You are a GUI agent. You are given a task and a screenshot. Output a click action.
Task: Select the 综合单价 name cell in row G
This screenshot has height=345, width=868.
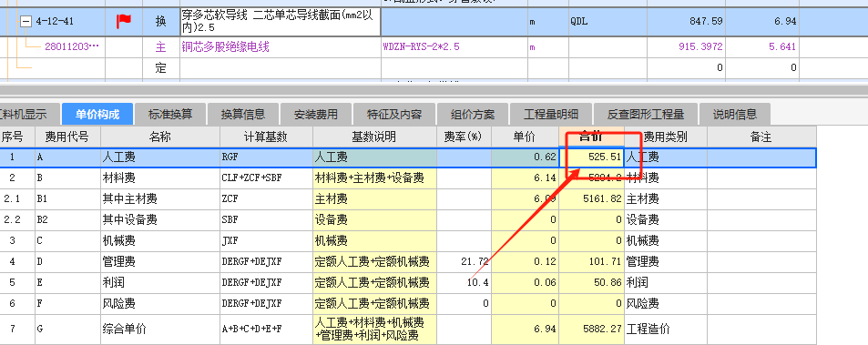[x=160, y=329]
